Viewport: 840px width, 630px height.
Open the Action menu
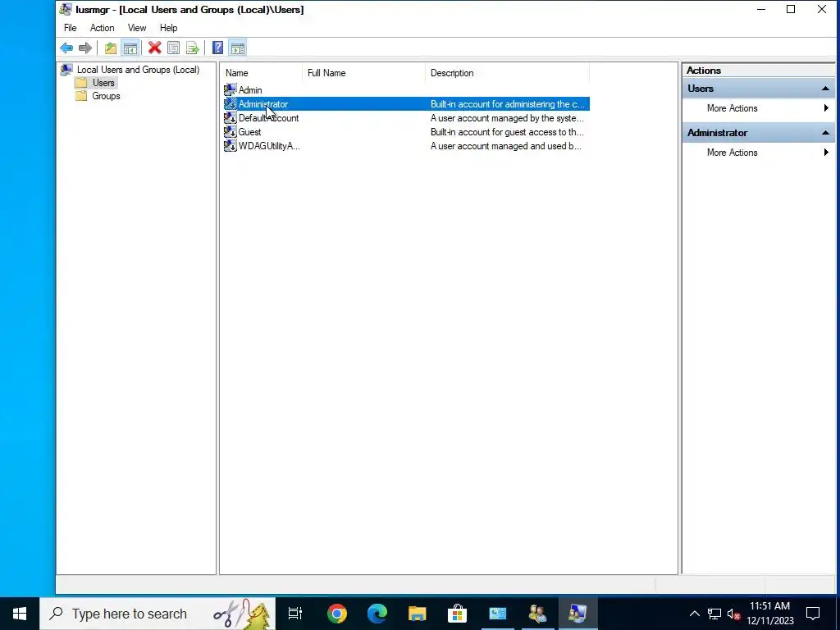click(102, 28)
